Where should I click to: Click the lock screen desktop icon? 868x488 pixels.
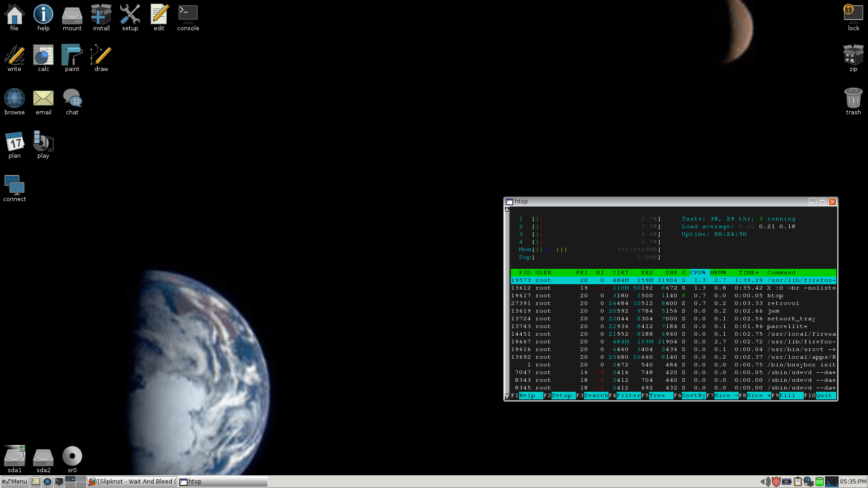854,18
